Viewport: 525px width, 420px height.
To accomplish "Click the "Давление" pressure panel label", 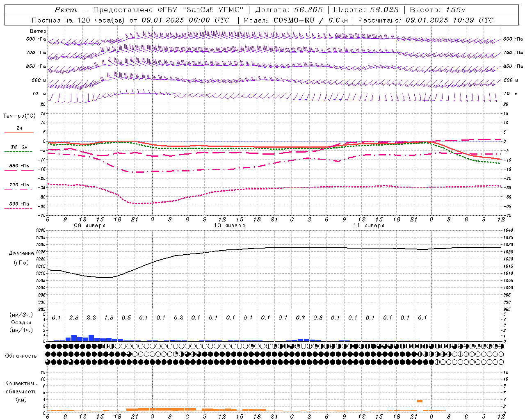I will (x=21, y=253).
